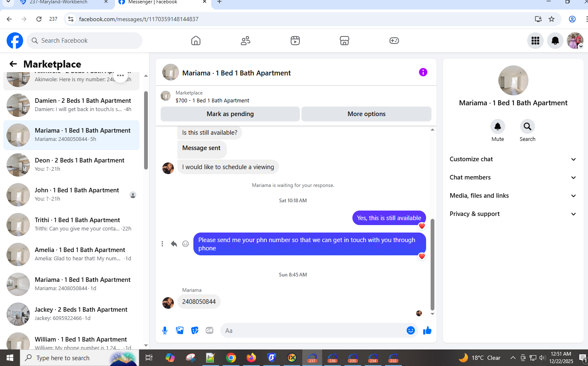Show hidden system tray icons chevron
Viewport: 588px width, 366px height.
513,358
